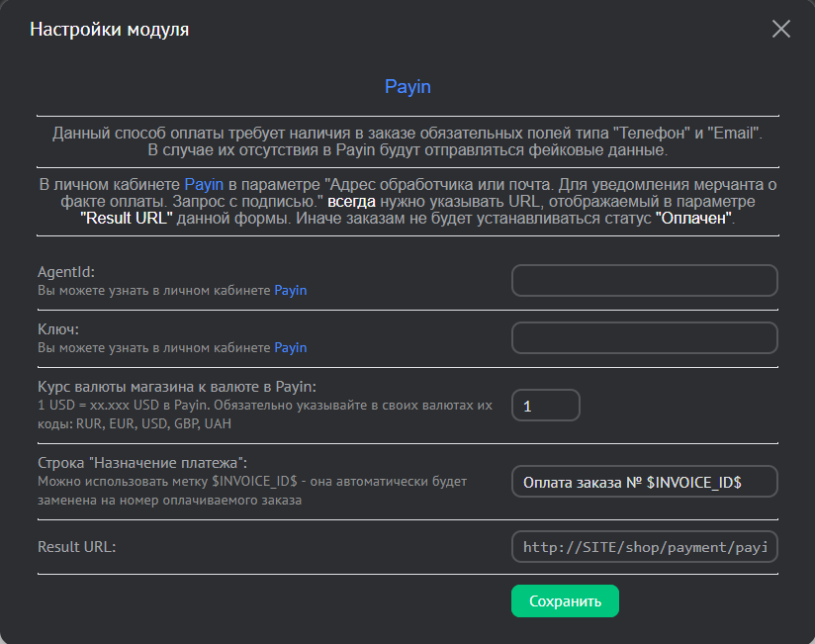Click the 'Ключ:' field label
The image size is (815, 644).
[x=57, y=328]
